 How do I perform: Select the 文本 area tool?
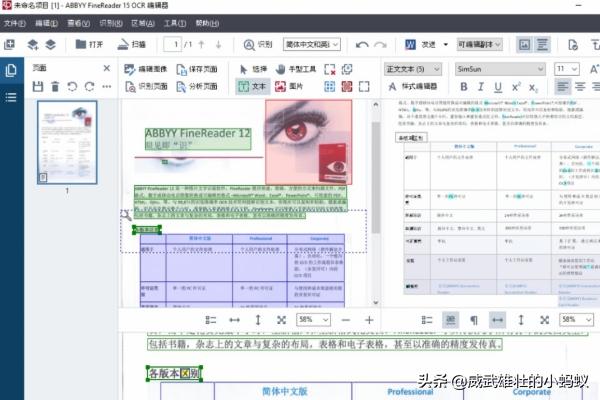tap(251, 87)
